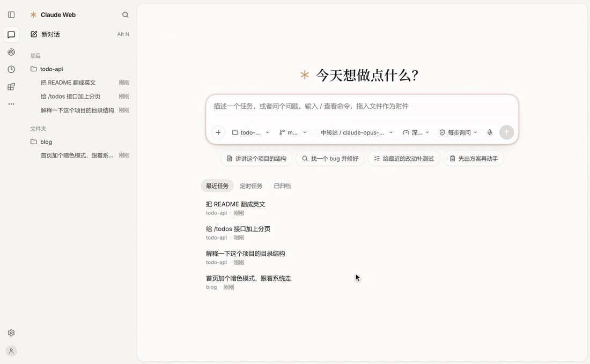Image resolution: width=590 pixels, height=364 pixels.
Task: Click the 找一个 bug 并修好 suggestion
Action: [330, 159]
